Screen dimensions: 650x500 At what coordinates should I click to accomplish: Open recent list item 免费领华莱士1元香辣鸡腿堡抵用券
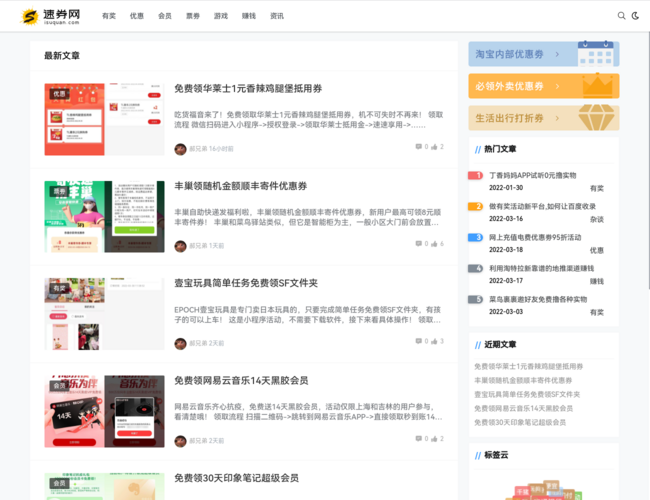pos(529,366)
